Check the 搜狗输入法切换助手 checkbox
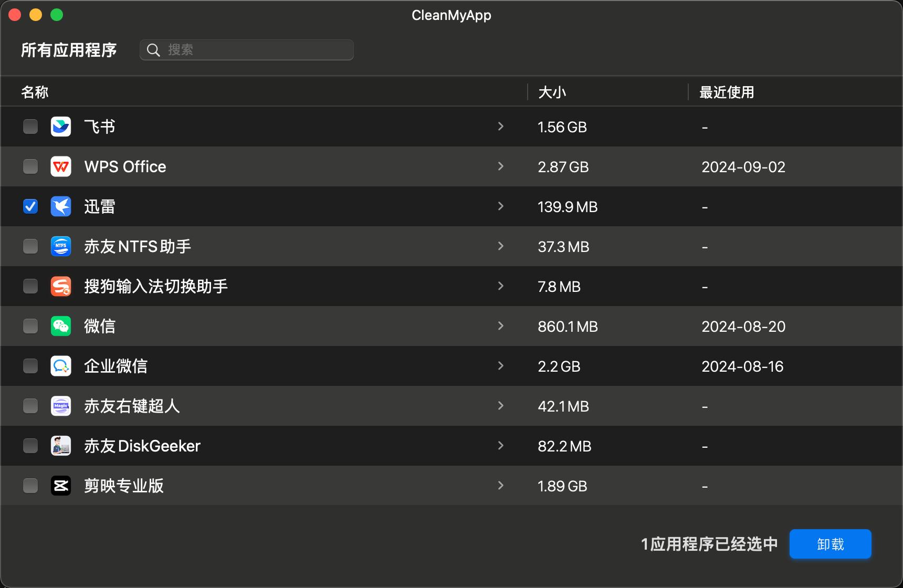This screenshot has width=903, height=588. 30,286
